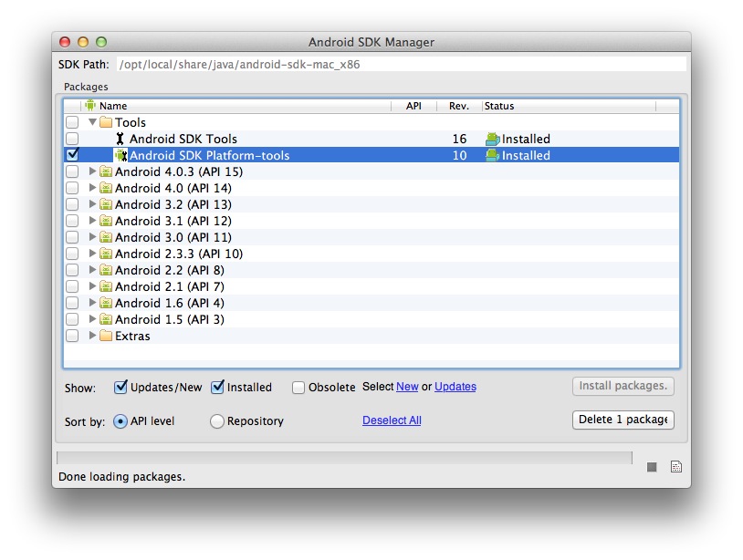Image resolution: width=743 pixels, height=560 pixels.
Task: Expand Android 3.2 (API 13)
Action: tap(93, 204)
